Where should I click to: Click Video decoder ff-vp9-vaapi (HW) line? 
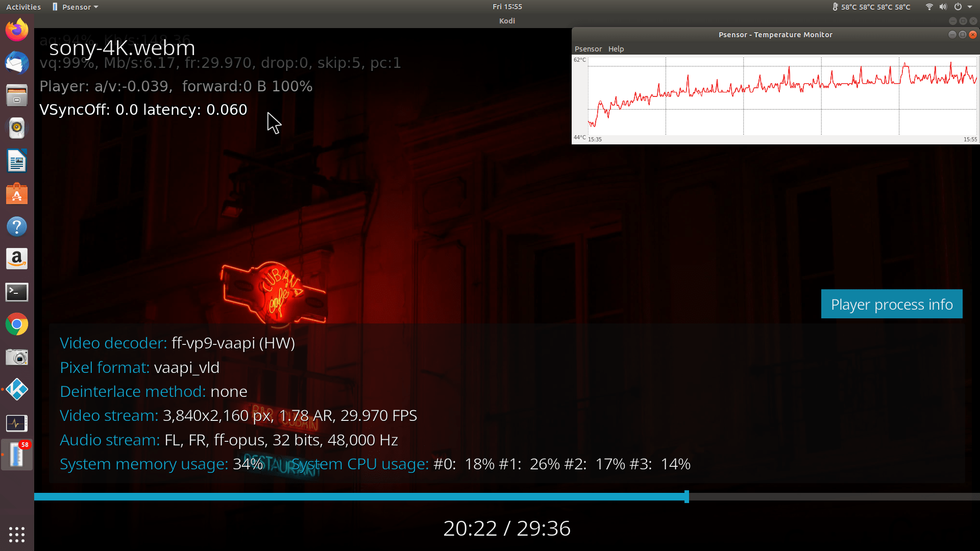pos(177,343)
